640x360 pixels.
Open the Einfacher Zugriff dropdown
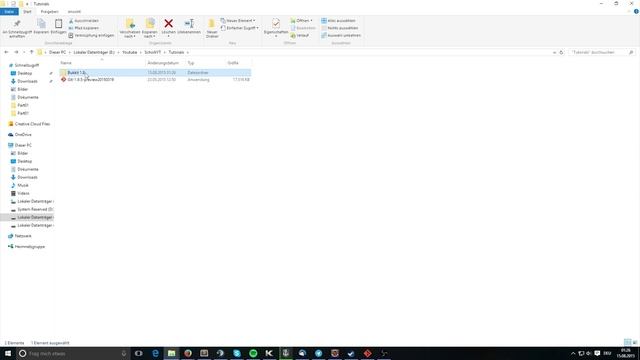point(240,28)
